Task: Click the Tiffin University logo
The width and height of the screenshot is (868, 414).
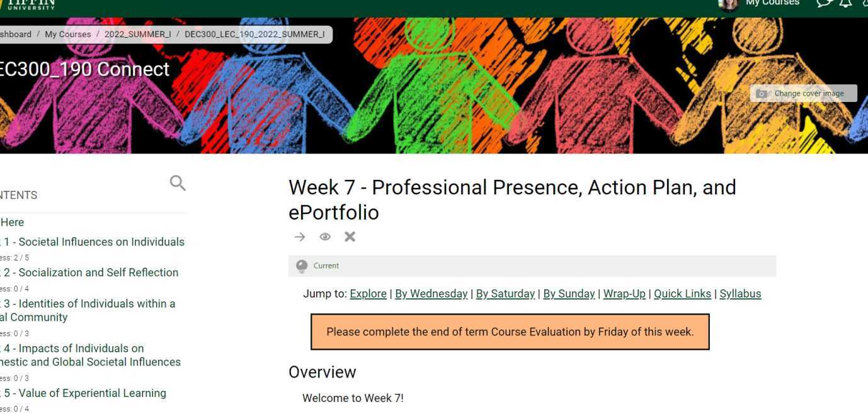Action: pyautogui.click(x=28, y=4)
